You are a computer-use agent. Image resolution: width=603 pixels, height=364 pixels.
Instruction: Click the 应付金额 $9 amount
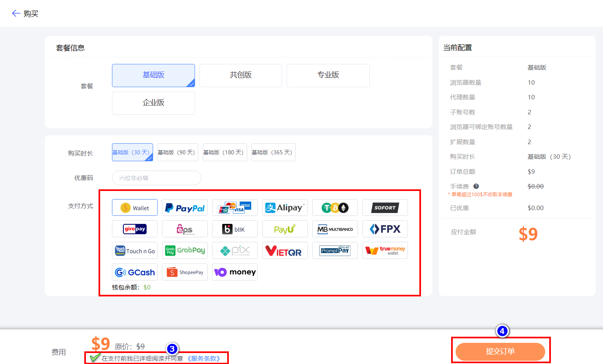tap(528, 234)
